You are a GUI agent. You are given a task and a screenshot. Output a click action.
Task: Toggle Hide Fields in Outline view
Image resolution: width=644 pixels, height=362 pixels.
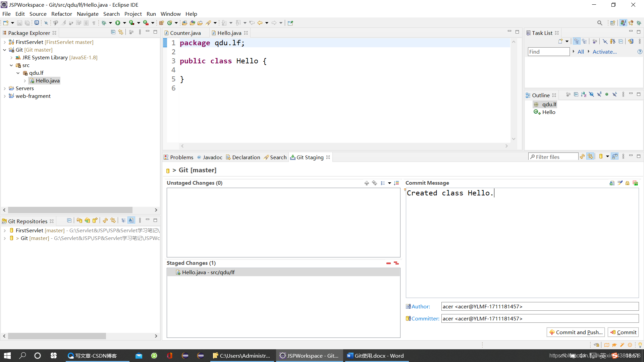591,95
